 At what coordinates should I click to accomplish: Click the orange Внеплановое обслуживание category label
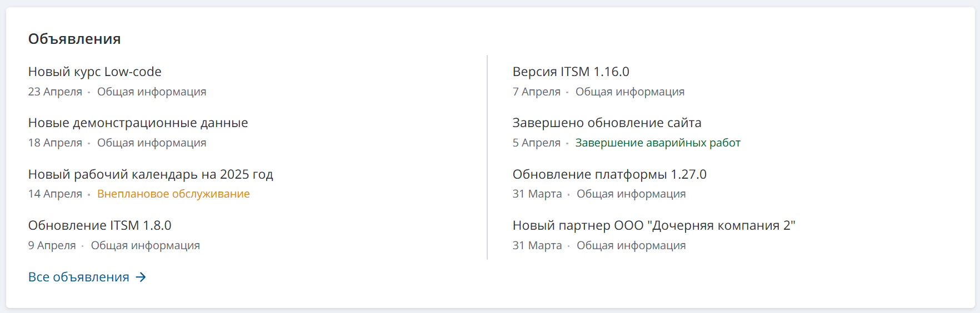(173, 194)
